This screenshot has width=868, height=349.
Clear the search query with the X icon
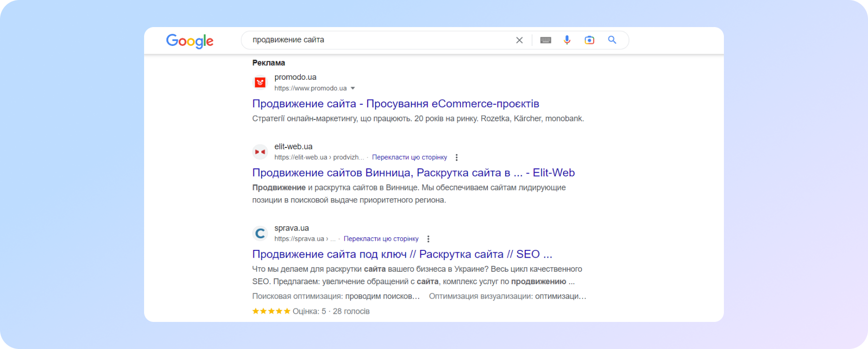point(519,40)
